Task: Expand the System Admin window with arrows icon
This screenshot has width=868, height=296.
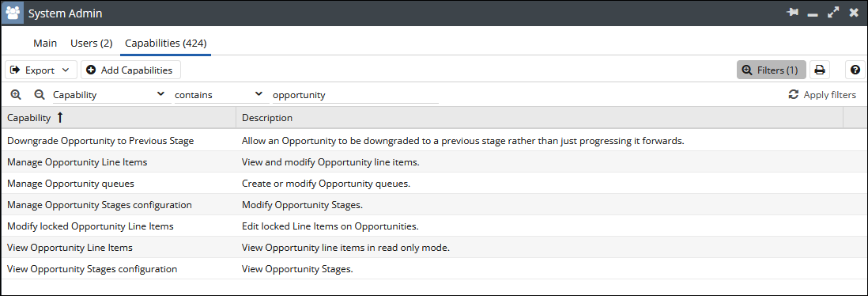Action: [x=833, y=13]
